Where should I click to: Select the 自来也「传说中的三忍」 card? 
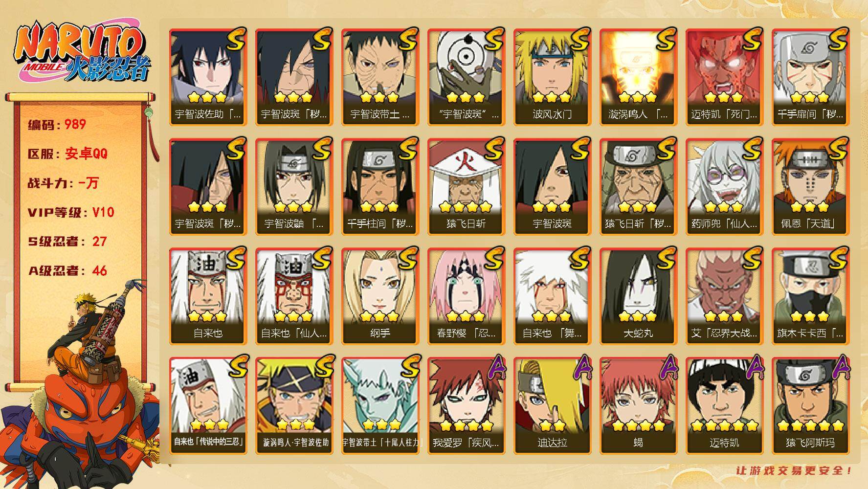(x=208, y=405)
